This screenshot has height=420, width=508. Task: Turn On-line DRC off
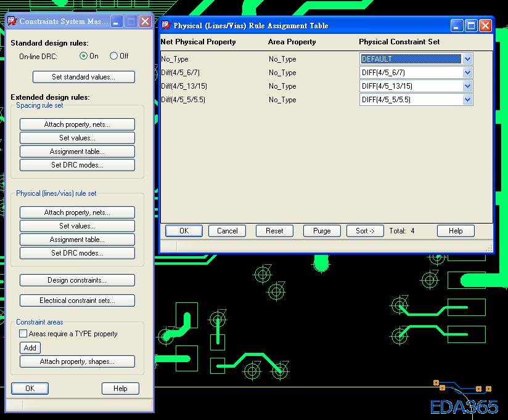pos(113,56)
